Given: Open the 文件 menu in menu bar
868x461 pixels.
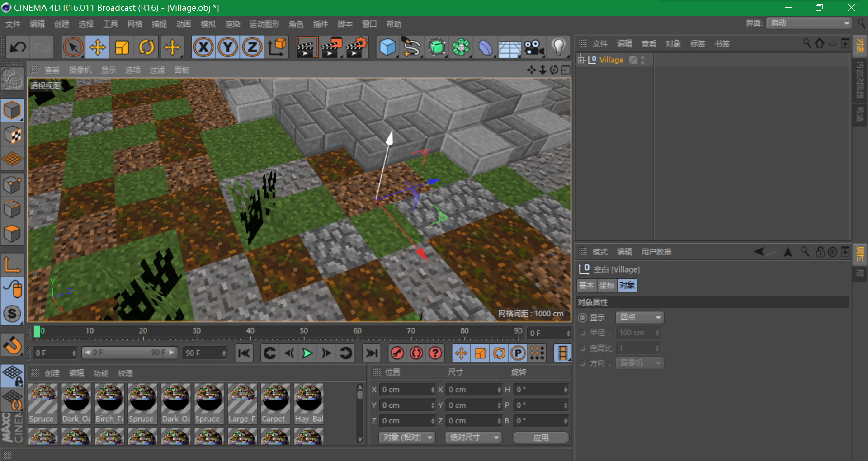Looking at the screenshot, I should coord(13,24).
